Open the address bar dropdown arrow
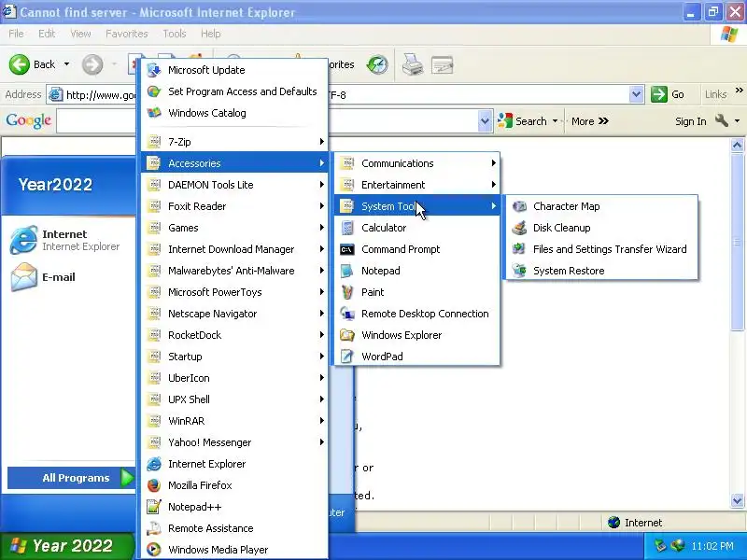The width and height of the screenshot is (747, 560). (x=636, y=94)
